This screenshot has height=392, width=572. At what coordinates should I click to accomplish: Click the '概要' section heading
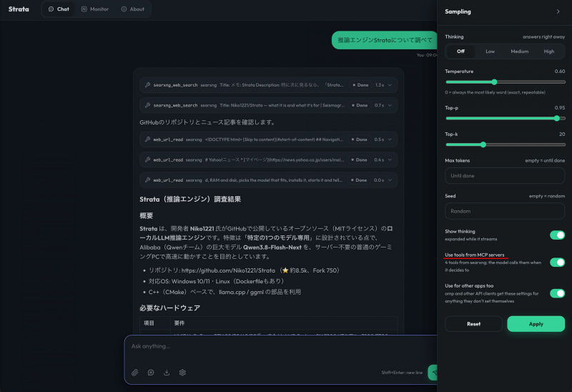pyautogui.click(x=146, y=216)
